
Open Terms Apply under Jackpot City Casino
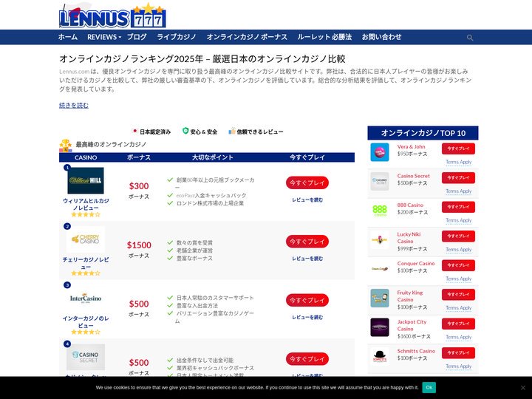click(458, 337)
